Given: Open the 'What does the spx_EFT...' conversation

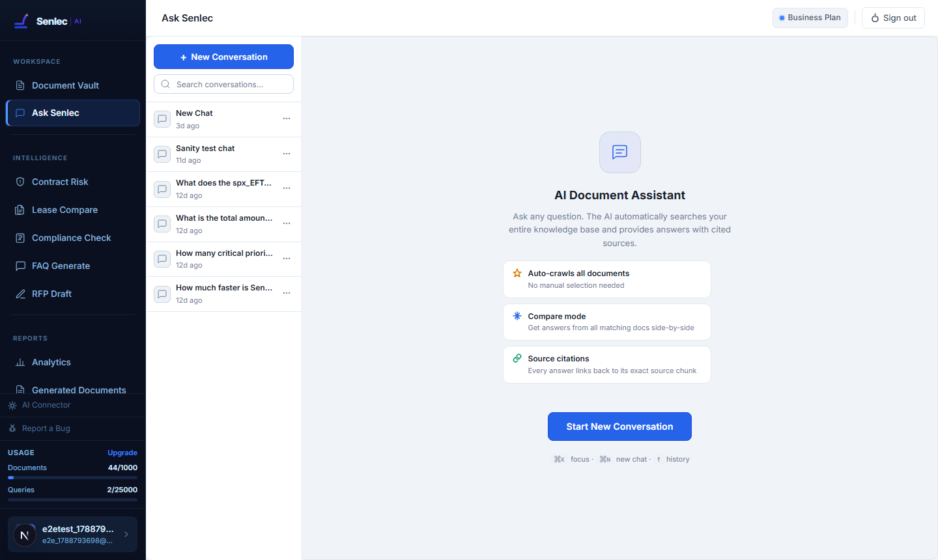Looking at the screenshot, I should (x=224, y=189).
